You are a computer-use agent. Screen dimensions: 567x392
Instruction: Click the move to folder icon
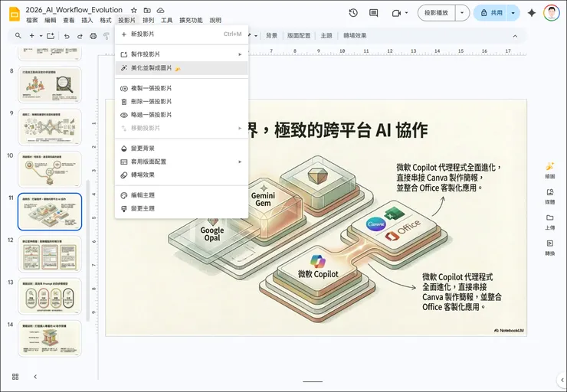coord(147,10)
